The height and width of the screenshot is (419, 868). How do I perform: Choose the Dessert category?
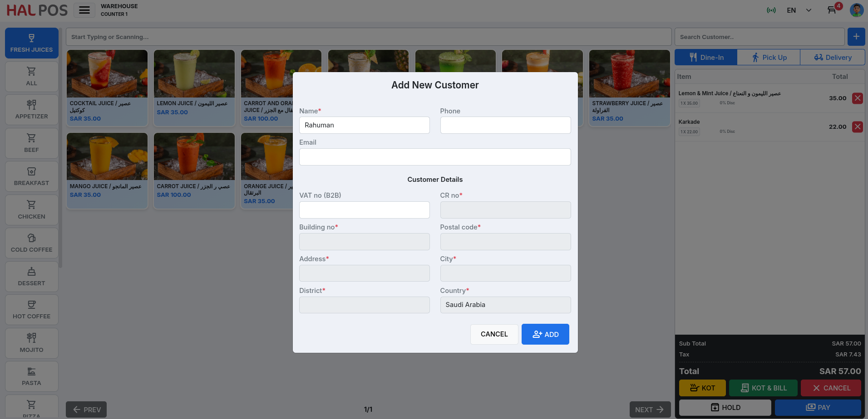(x=32, y=277)
